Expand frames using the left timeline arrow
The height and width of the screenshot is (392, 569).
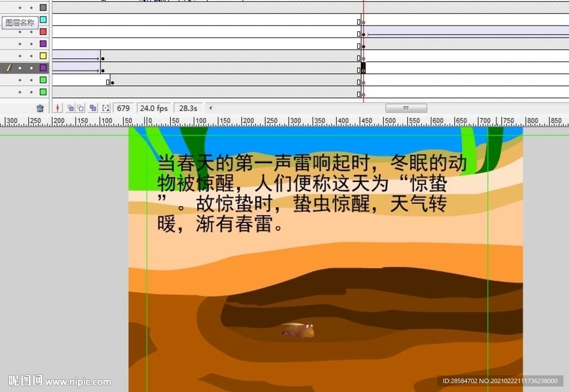[210, 108]
